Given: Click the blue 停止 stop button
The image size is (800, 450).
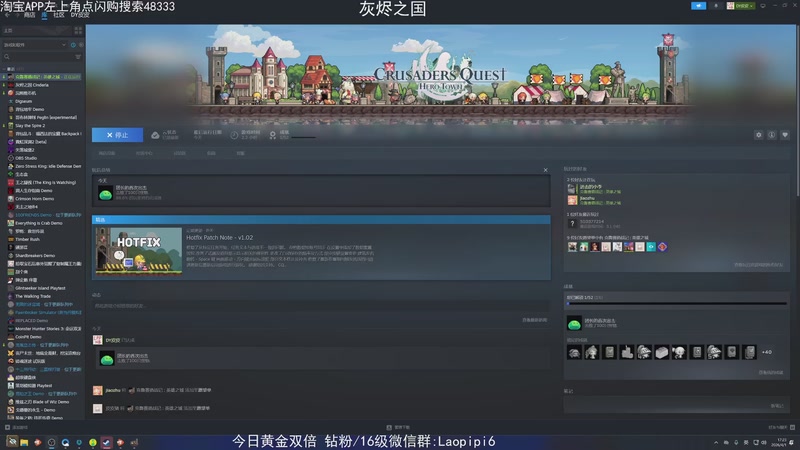Looking at the screenshot, I should (x=117, y=135).
